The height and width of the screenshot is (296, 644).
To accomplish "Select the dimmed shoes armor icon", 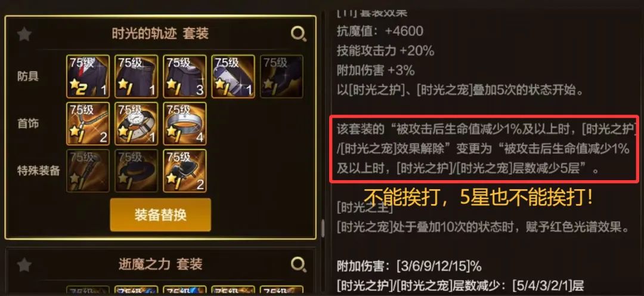I will [x=281, y=76].
